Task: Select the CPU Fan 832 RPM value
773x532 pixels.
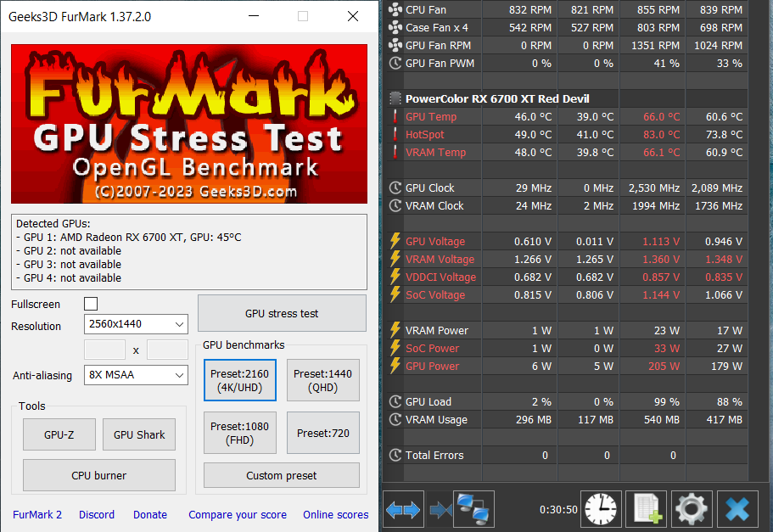Action: coord(530,9)
